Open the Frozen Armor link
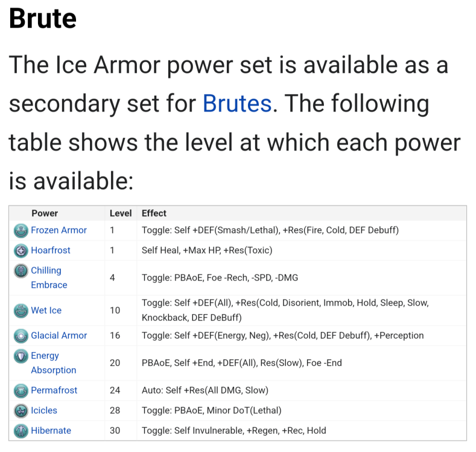 pos(59,230)
